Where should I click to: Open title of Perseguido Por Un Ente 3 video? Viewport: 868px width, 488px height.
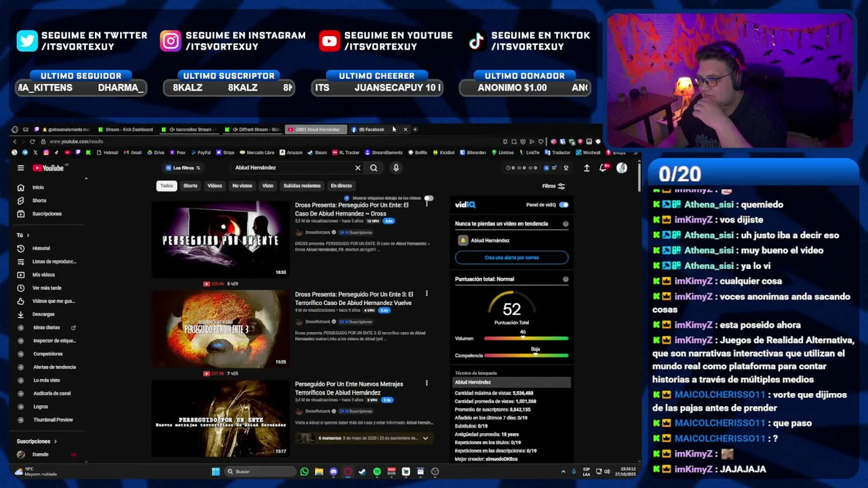(x=354, y=299)
